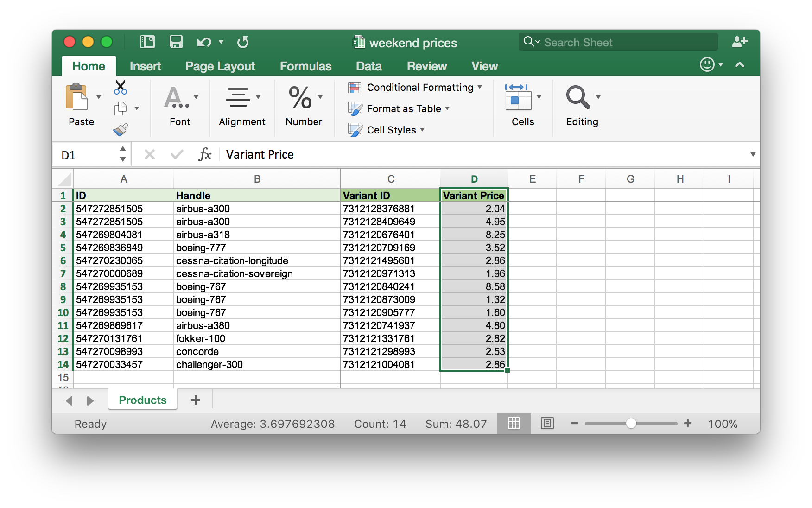
Task: Add a new sheet with plus button
Action: [x=196, y=400]
